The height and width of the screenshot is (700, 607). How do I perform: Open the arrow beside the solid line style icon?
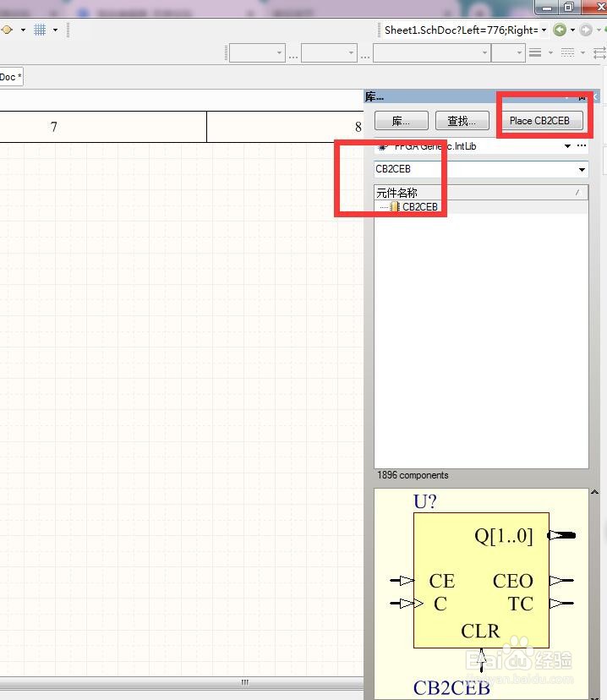[550, 52]
